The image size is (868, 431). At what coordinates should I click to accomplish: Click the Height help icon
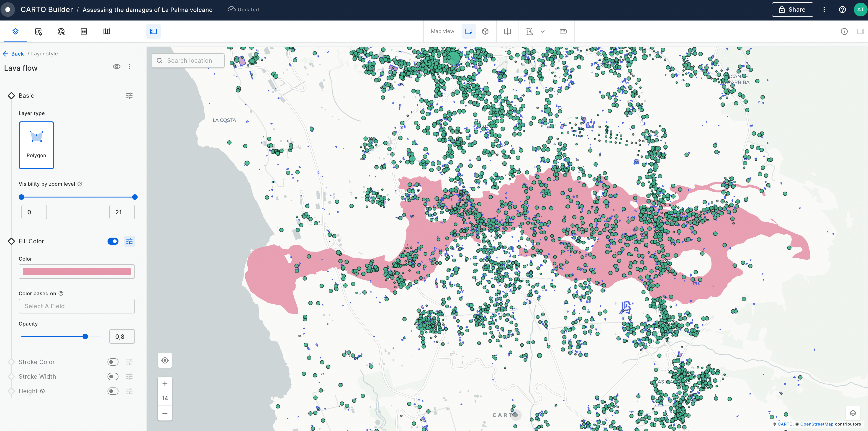coord(42,391)
